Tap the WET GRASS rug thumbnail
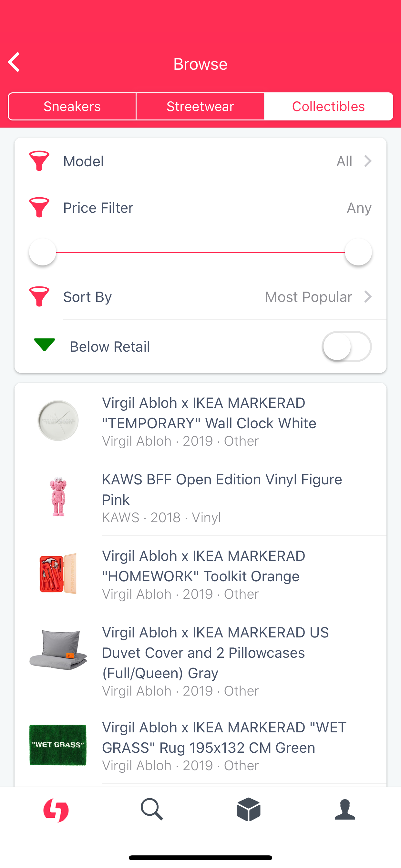The height and width of the screenshot is (868, 401). tap(58, 745)
